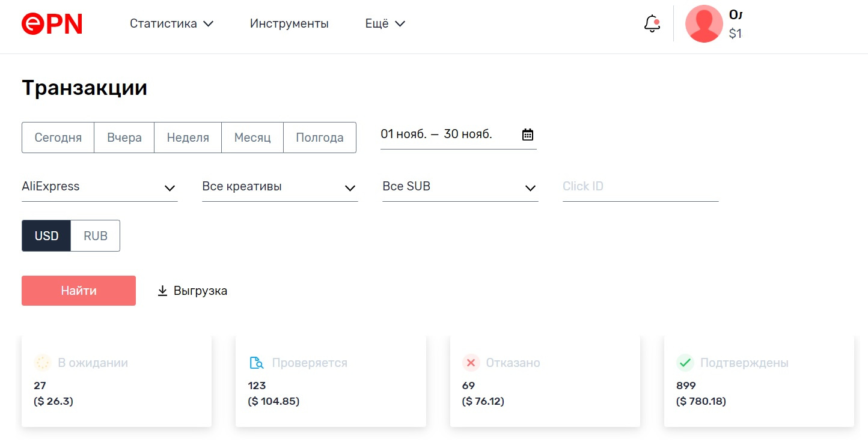Click the user profile avatar
This screenshot has width=868, height=448.
704,24
